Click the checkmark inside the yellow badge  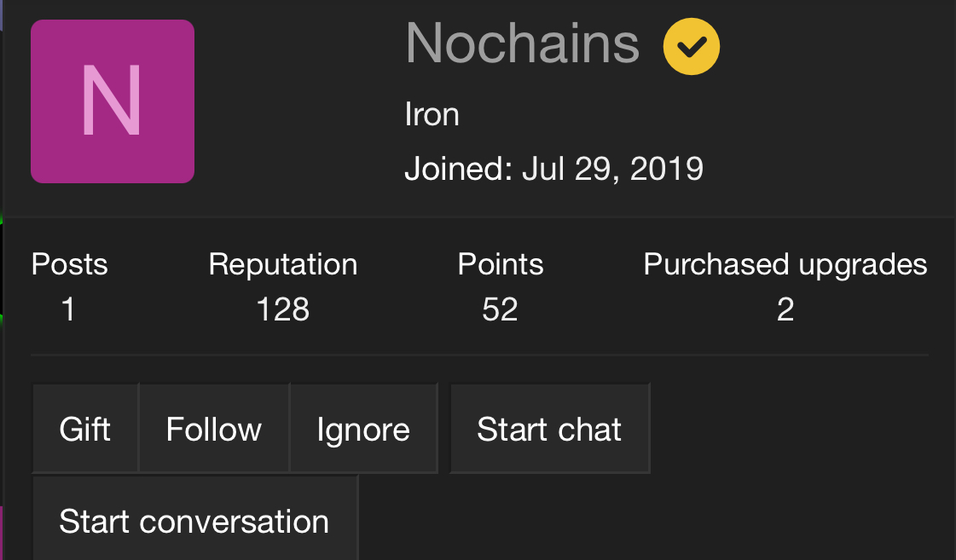click(692, 47)
